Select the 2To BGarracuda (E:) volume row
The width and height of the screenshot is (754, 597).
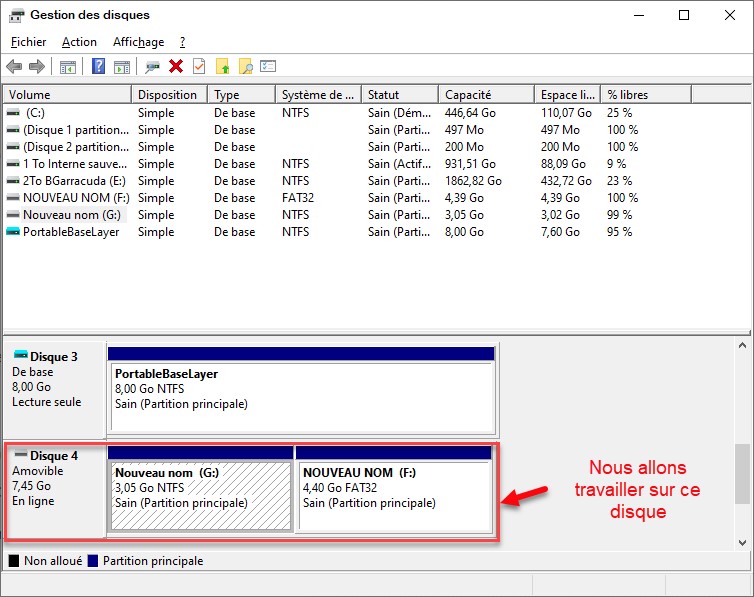[x=70, y=181]
